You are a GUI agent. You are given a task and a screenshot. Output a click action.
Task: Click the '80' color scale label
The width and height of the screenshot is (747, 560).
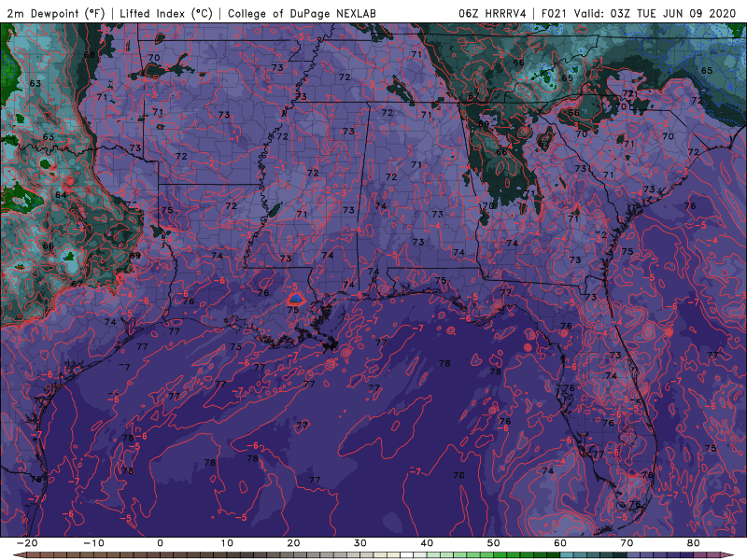point(694,543)
